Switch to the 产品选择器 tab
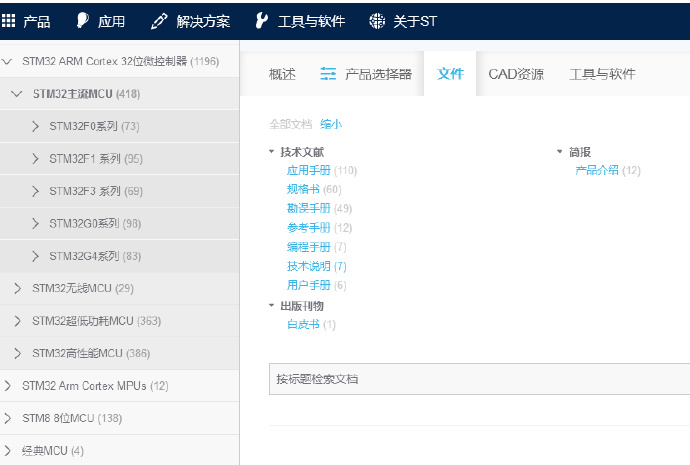Image resolution: width=690 pixels, height=465 pixels. (x=378, y=74)
